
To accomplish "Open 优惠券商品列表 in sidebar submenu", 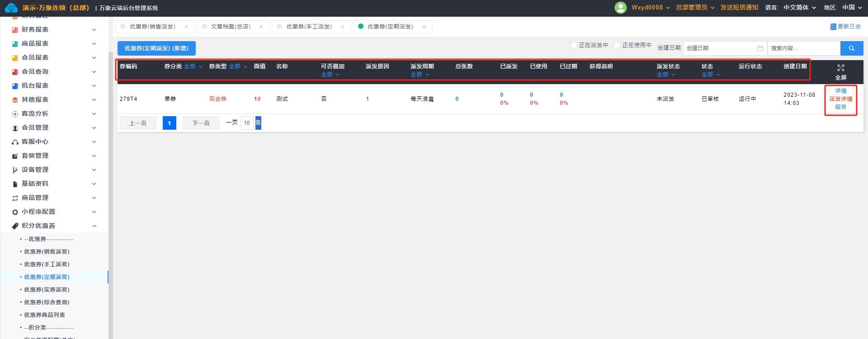I will pos(44,315).
